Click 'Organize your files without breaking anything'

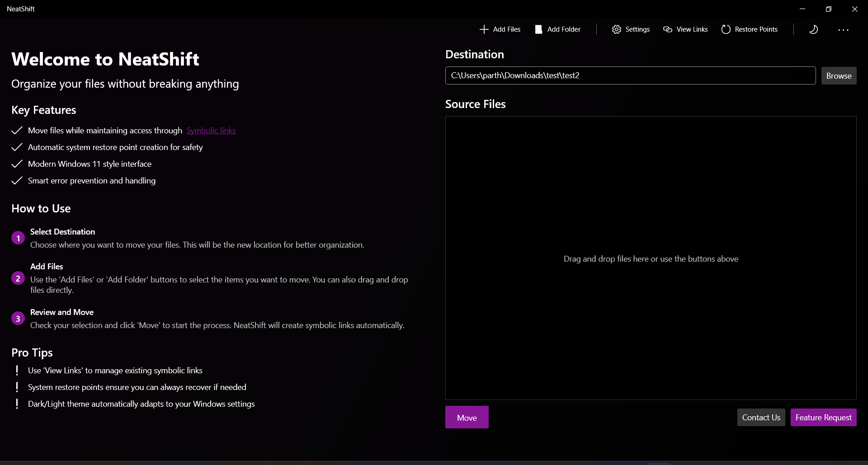tap(125, 84)
